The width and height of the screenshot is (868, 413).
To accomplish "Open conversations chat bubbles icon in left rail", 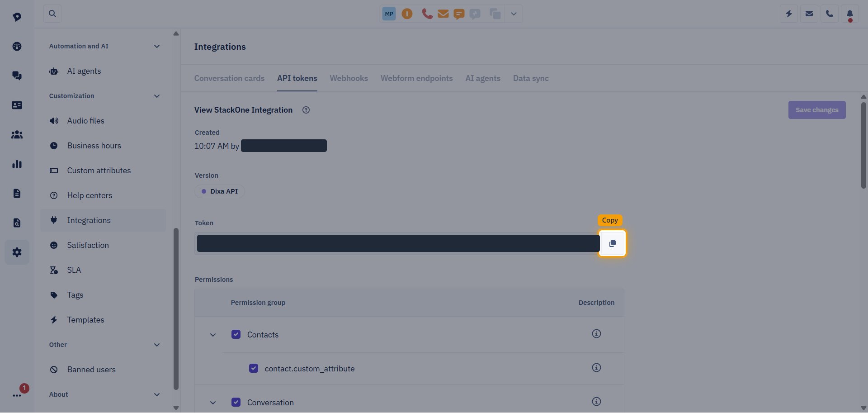I will (x=17, y=76).
